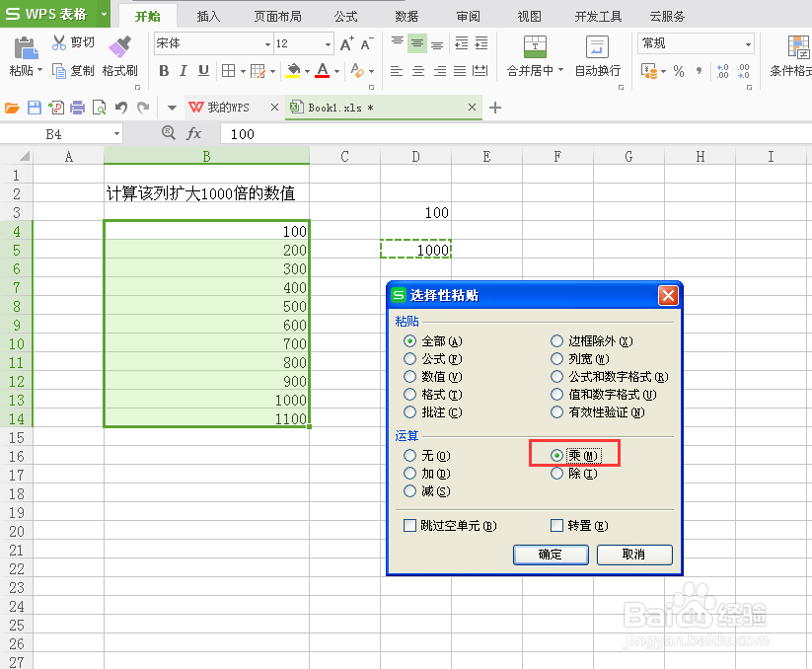The image size is (812, 669).
Task: Click the percent style % icon
Action: 679,71
